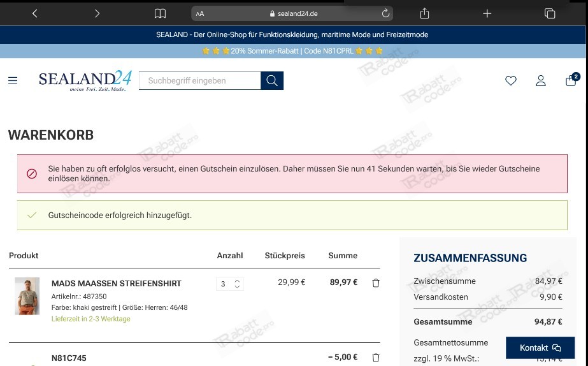Open the wishlist heart icon
The image size is (588, 366).
[511, 80]
